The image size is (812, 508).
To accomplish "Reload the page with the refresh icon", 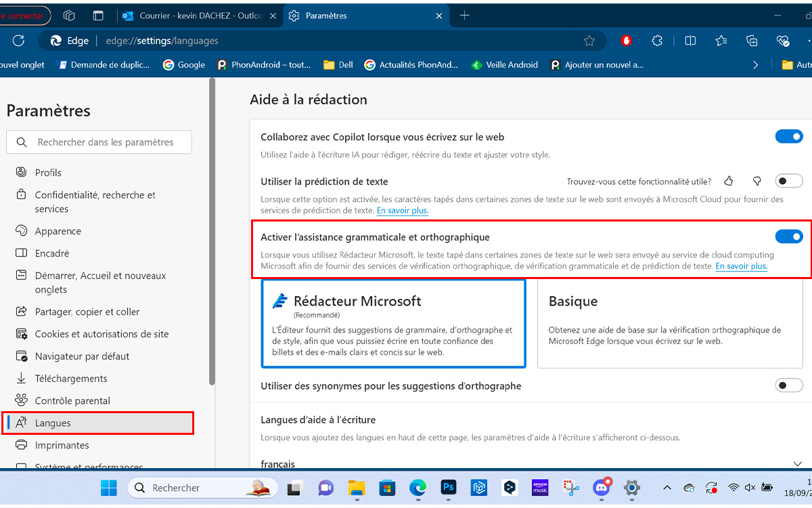I will (x=18, y=41).
